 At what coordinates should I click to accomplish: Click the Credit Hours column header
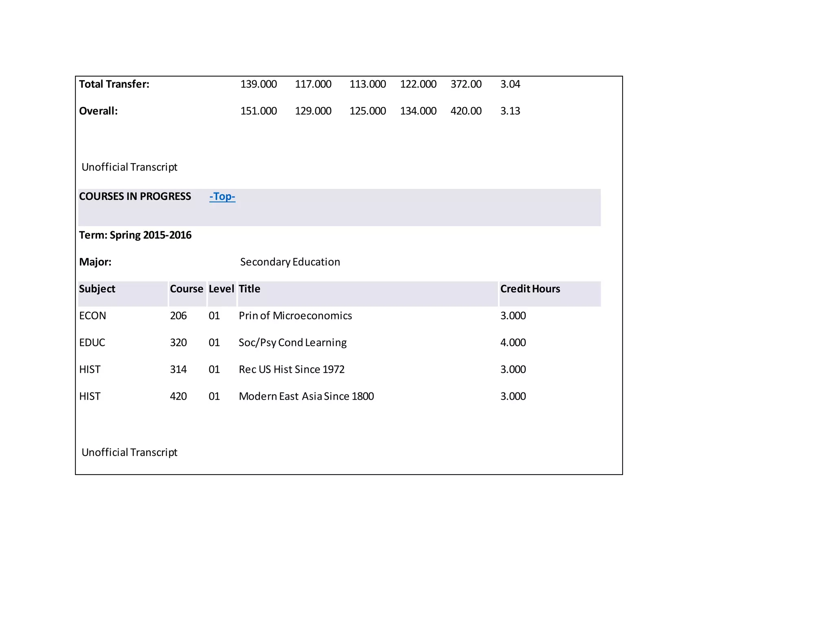pyautogui.click(x=530, y=289)
